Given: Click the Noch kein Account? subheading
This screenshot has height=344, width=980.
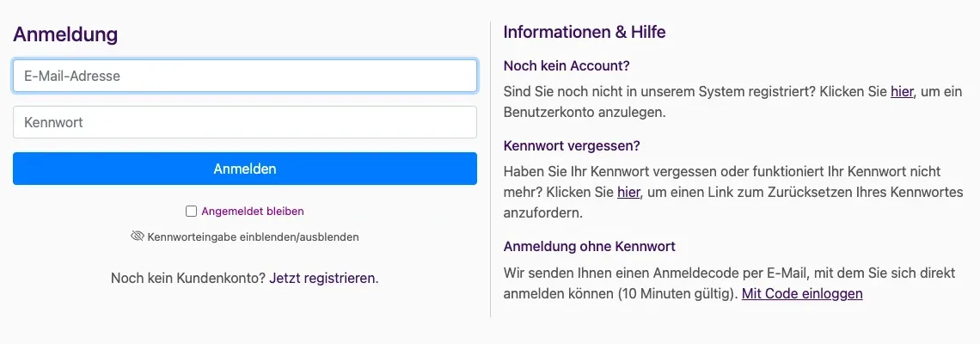Looking at the screenshot, I should pyautogui.click(x=567, y=65).
